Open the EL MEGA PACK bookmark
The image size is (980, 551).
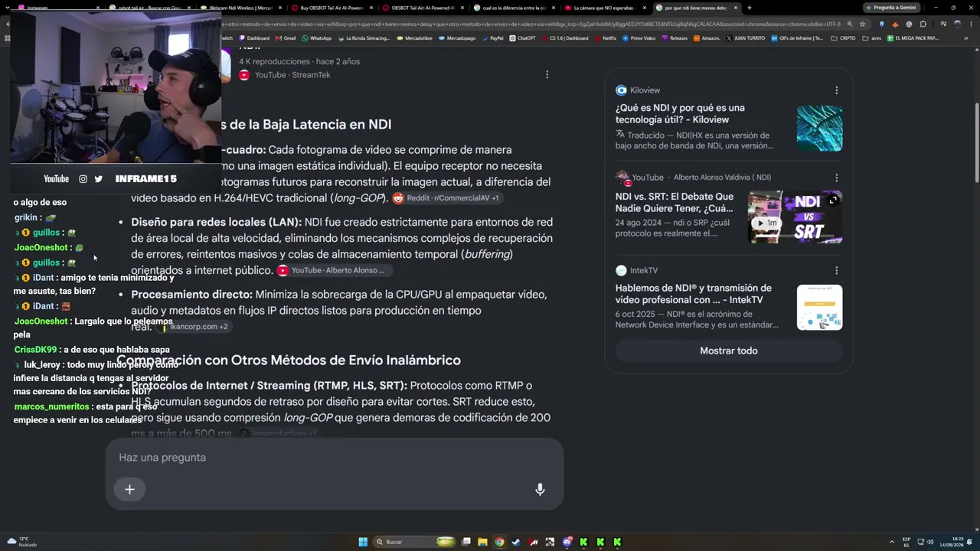912,37
